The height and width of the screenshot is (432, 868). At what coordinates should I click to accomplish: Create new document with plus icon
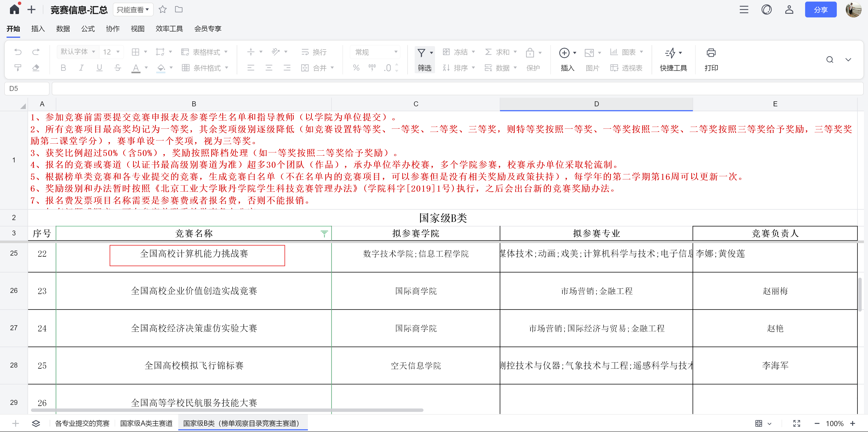[x=31, y=9]
